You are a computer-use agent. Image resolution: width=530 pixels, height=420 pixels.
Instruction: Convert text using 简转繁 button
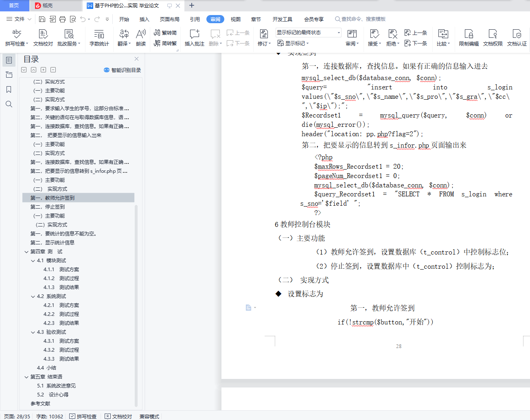point(165,43)
